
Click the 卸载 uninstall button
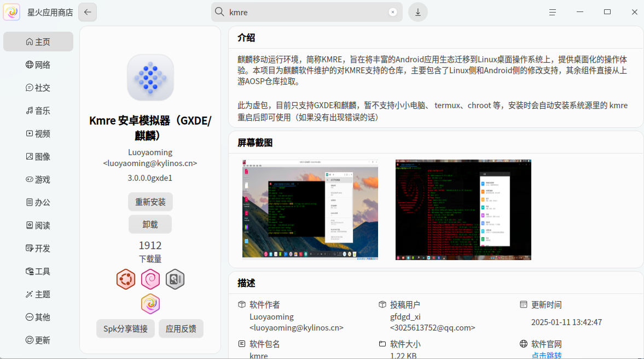pos(150,225)
